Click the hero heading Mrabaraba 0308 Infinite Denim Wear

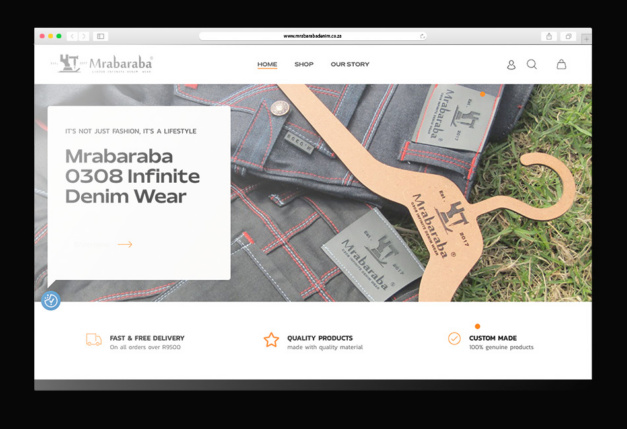click(x=132, y=176)
